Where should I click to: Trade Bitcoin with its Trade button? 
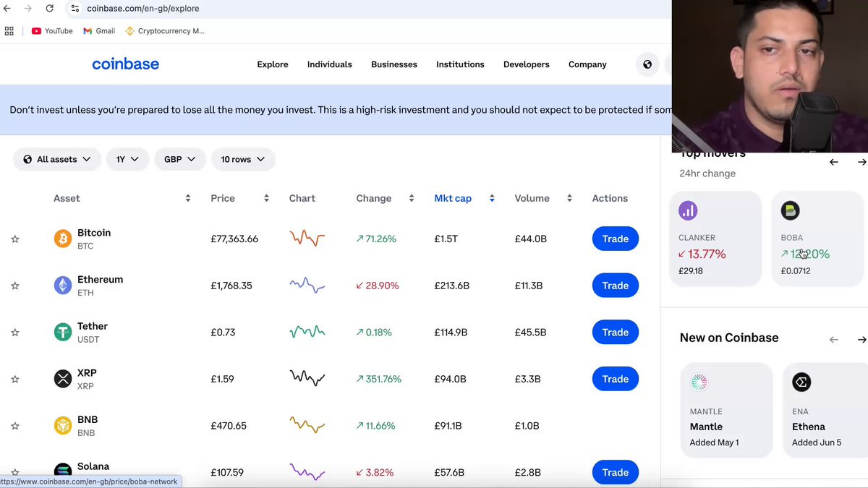pos(616,239)
